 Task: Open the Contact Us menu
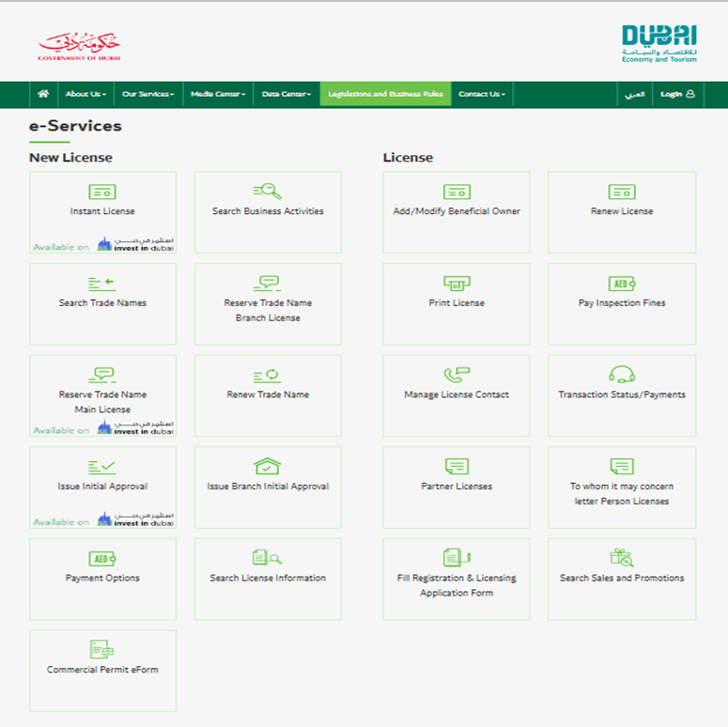coord(482,94)
